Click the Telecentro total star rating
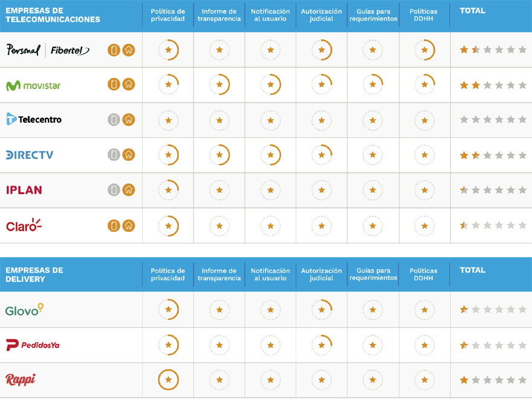The width and height of the screenshot is (532, 399). tap(493, 120)
